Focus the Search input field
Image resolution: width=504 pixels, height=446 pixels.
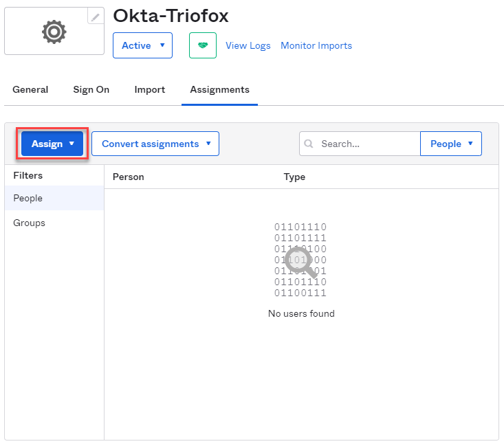(360, 144)
